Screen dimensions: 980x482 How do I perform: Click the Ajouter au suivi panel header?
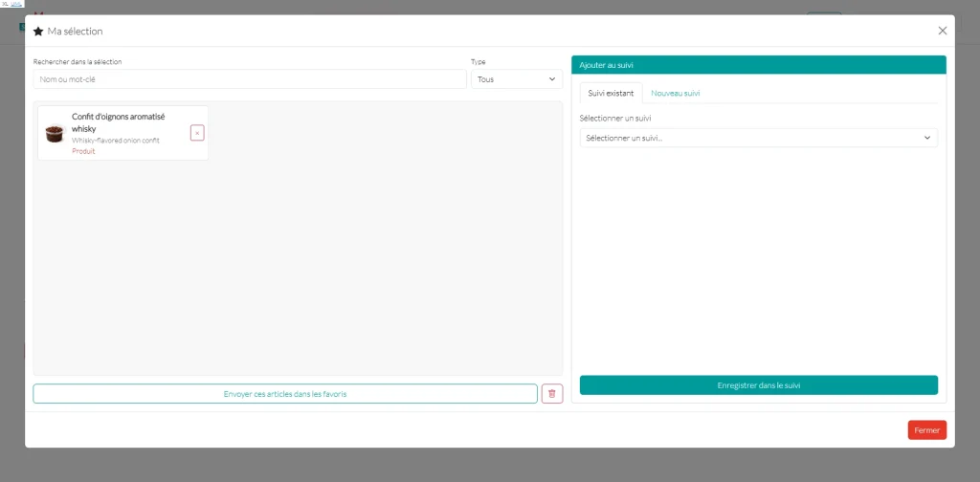[759, 65]
